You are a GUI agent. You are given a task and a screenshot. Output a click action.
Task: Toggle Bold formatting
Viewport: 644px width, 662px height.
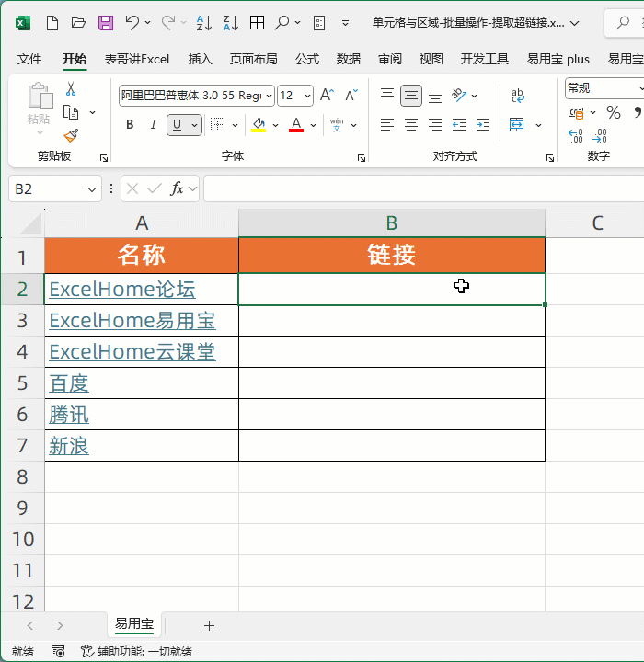(x=130, y=125)
